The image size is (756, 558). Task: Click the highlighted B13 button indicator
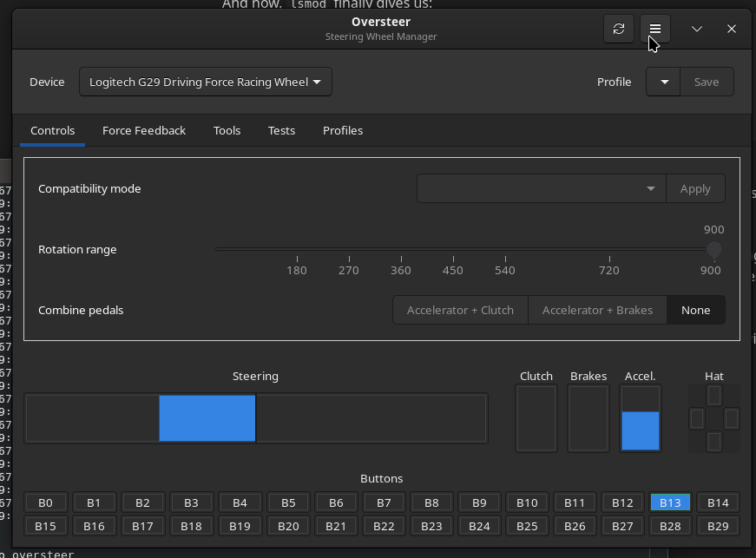tap(670, 502)
